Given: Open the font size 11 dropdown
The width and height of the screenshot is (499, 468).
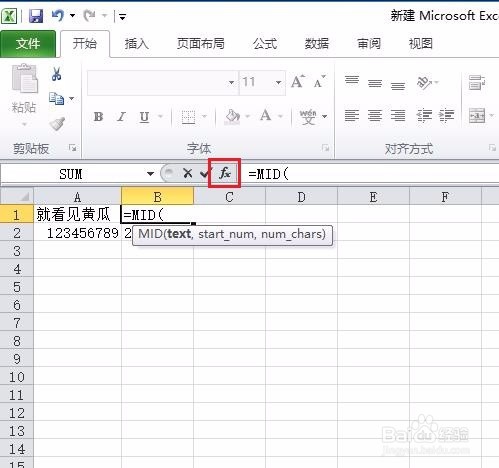Looking at the screenshot, I should coord(278,82).
